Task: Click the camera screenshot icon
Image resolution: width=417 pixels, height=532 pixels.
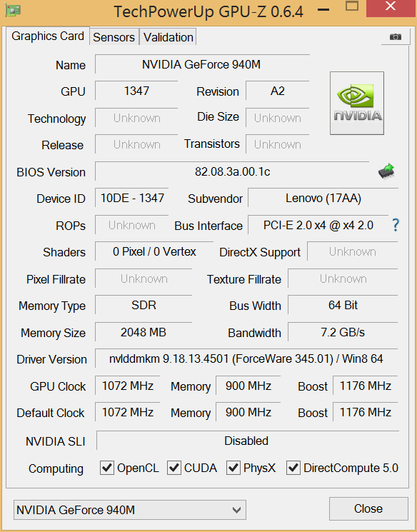Action: tap(396, 36)
